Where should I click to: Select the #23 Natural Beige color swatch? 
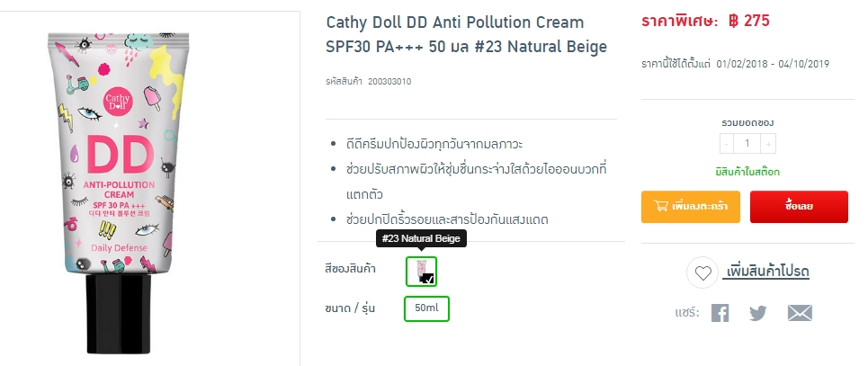tap(421, 272)
